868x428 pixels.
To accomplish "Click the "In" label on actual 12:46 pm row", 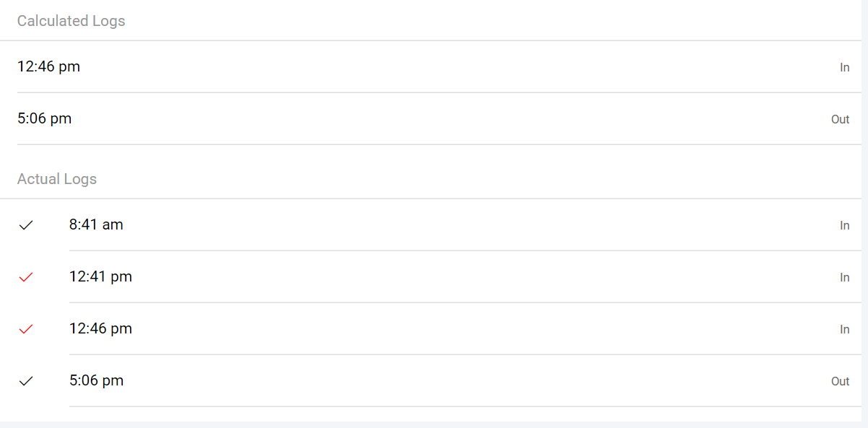I will [844, 329].
